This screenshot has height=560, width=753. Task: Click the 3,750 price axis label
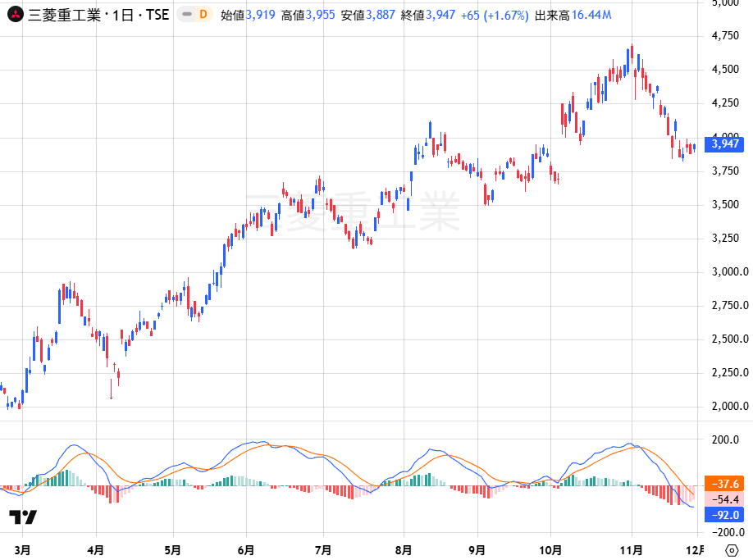tap(725, 171)
